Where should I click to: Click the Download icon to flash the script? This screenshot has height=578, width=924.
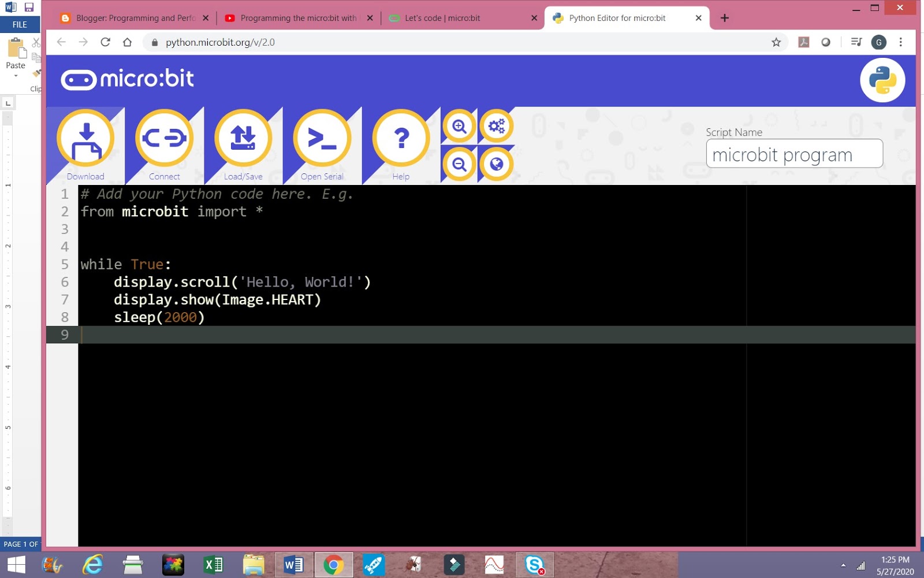85,139
